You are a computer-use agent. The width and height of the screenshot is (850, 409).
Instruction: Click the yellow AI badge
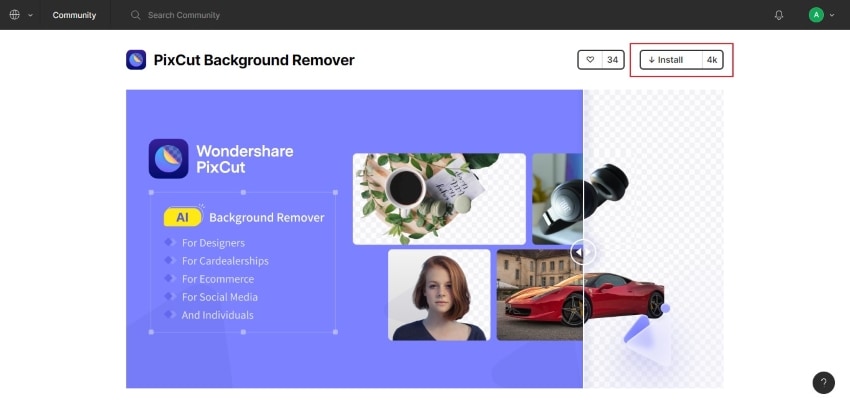pyautogui.click(x=183, y=218)
